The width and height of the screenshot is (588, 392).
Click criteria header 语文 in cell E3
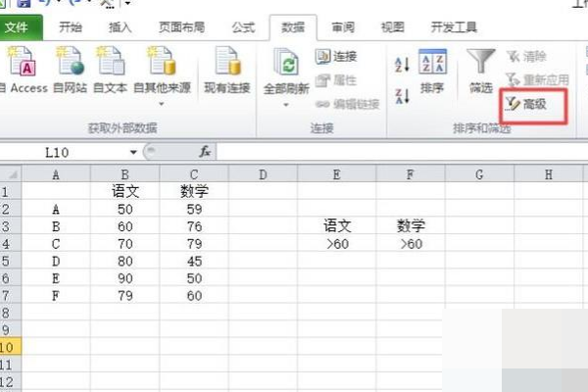point(337,226)
